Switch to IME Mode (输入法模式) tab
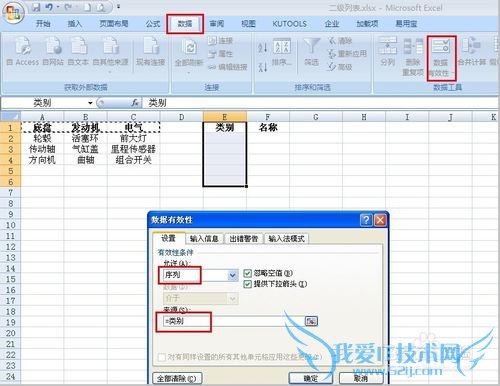This screenshot has height=386, width=500. 287,239
